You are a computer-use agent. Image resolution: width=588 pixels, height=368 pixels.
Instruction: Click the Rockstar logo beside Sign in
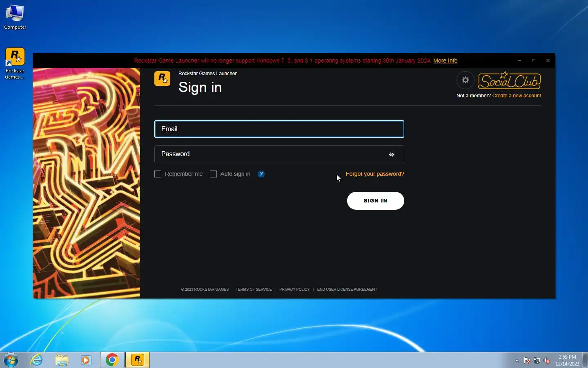(162, 79)
